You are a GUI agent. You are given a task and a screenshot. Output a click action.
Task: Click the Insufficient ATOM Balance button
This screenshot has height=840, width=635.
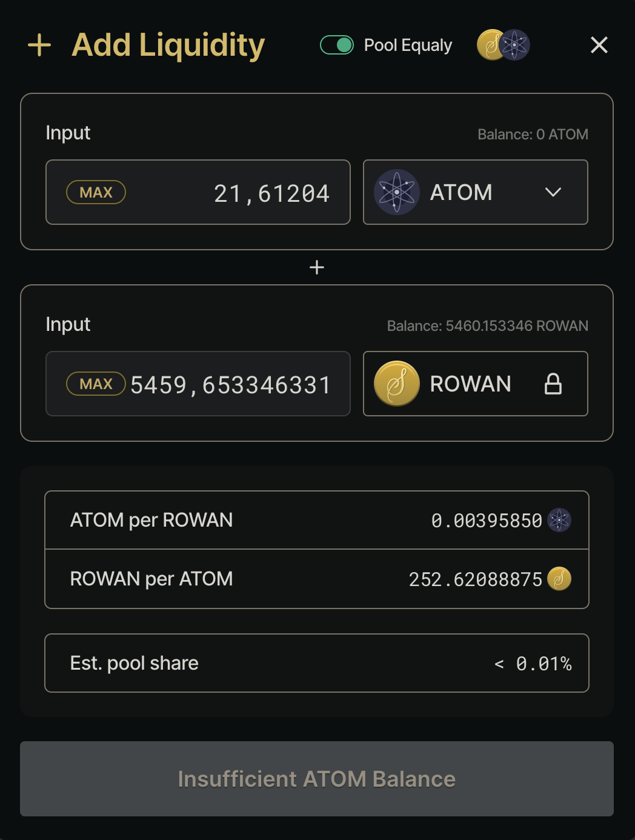[317, 779]
